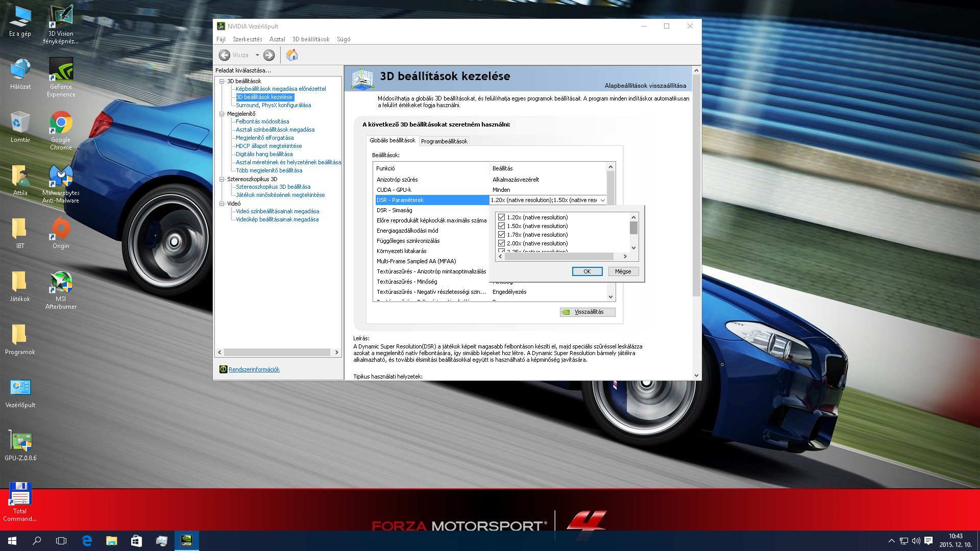Open the Rendszerinformációk link
Image resolution: width=980 pixels, height=551 pixels.
click(x=254, y=369)
